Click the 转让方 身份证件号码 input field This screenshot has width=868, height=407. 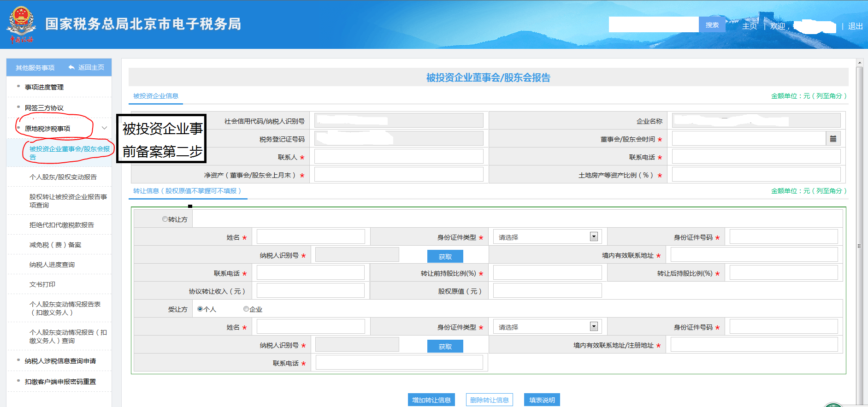click(784, 237)
